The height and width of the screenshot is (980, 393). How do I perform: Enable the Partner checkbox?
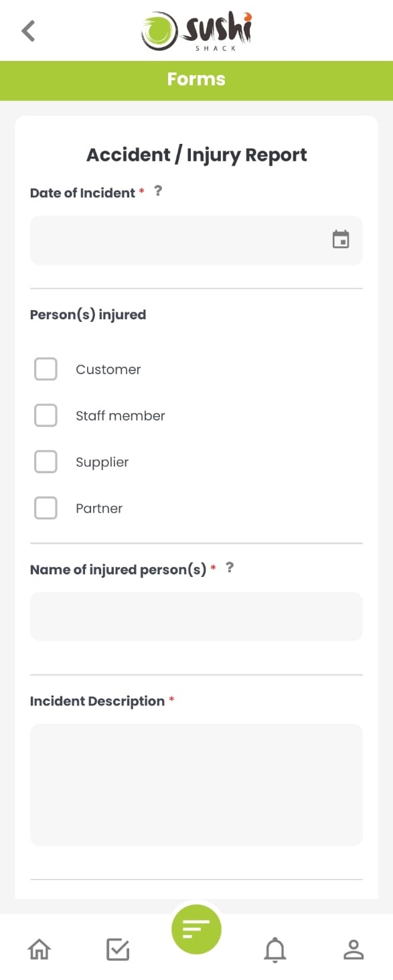click(46, 508)
